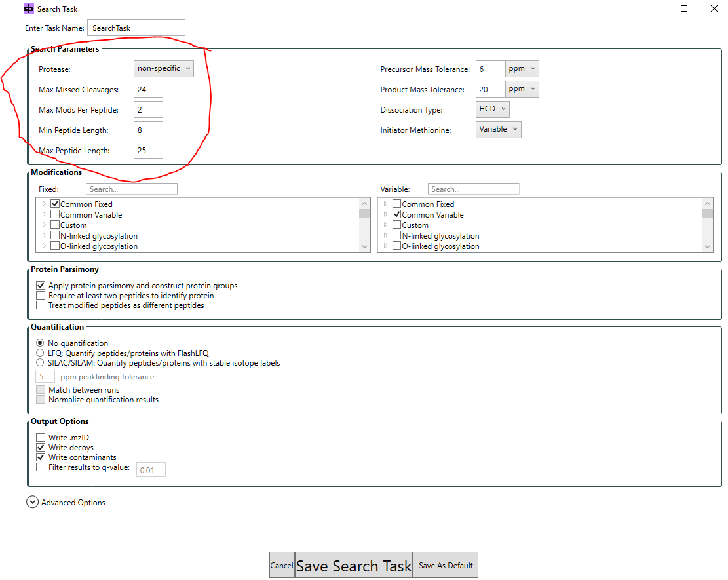Image resolution: width=728 pixels, height=580 pixels.
Task: Open the Dissociation Type HCD dropdown
Action: 492,109
